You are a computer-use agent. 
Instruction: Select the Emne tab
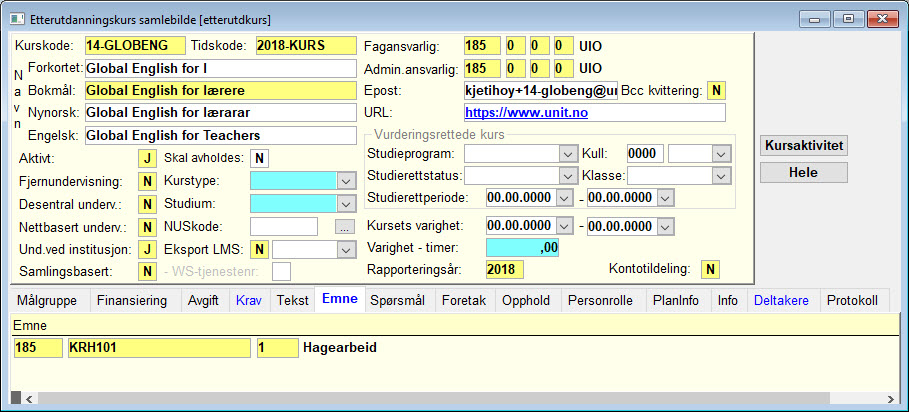pos(340,300)
